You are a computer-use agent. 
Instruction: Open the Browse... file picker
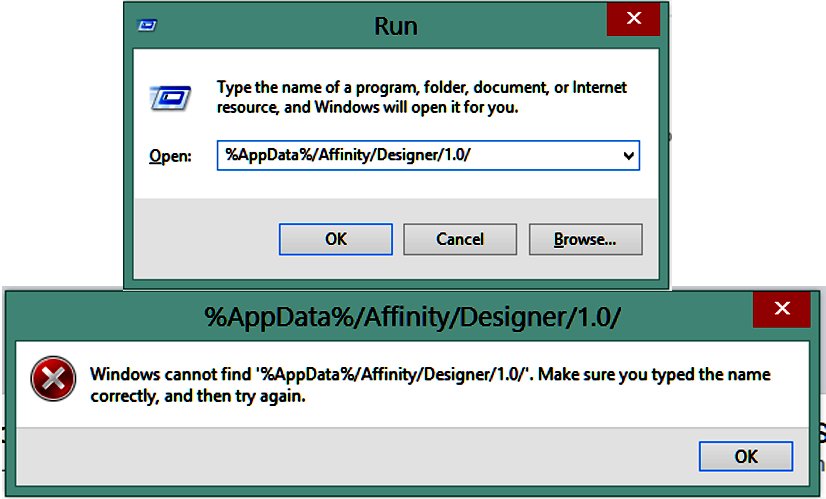[585, 239]
